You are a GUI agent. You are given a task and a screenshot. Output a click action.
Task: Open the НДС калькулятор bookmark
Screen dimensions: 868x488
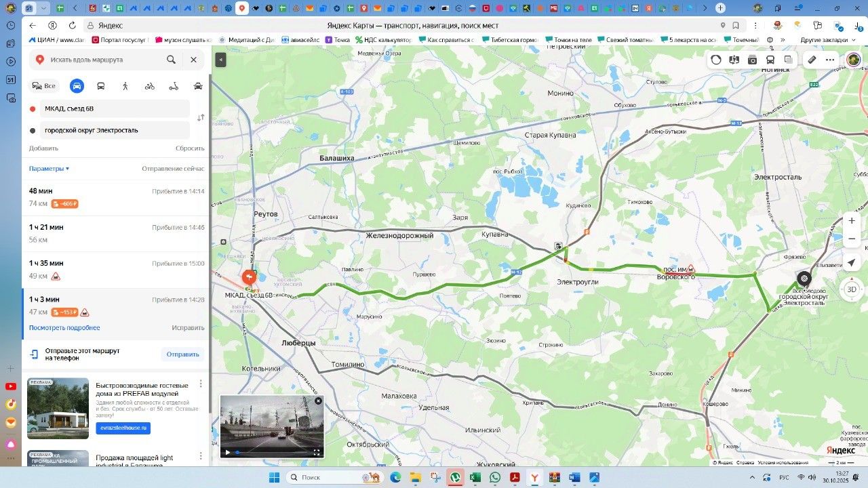pos(384,40)
